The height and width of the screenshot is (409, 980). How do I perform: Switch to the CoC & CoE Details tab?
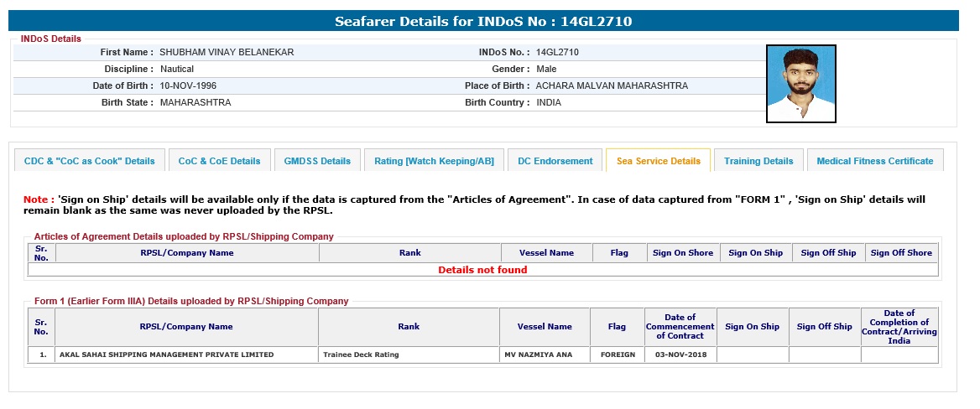pyautogui.click(x=219, y=161)
